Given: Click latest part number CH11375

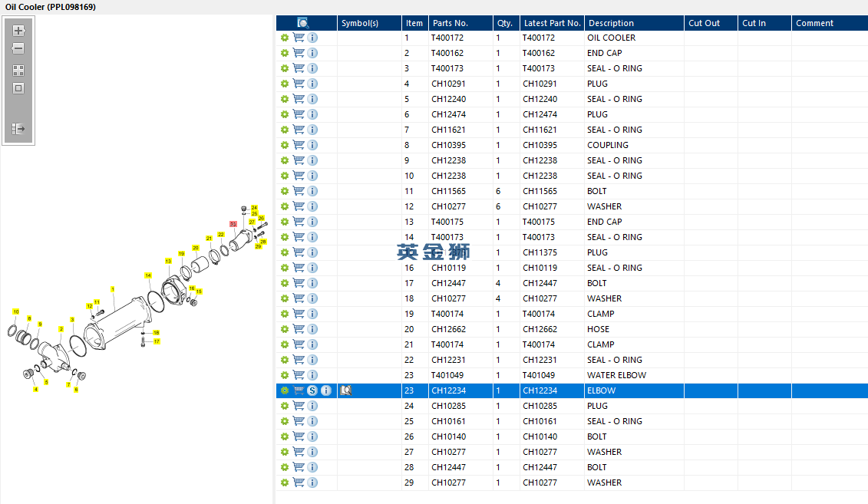Looking at the screenshot, I should (540, 252).
